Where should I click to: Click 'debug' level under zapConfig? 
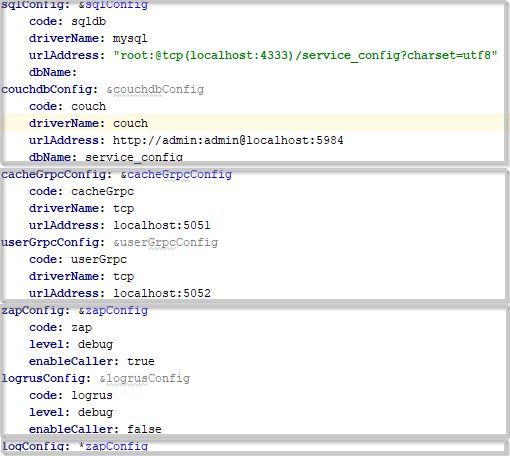pyautogui.click(x=95, y=345)
